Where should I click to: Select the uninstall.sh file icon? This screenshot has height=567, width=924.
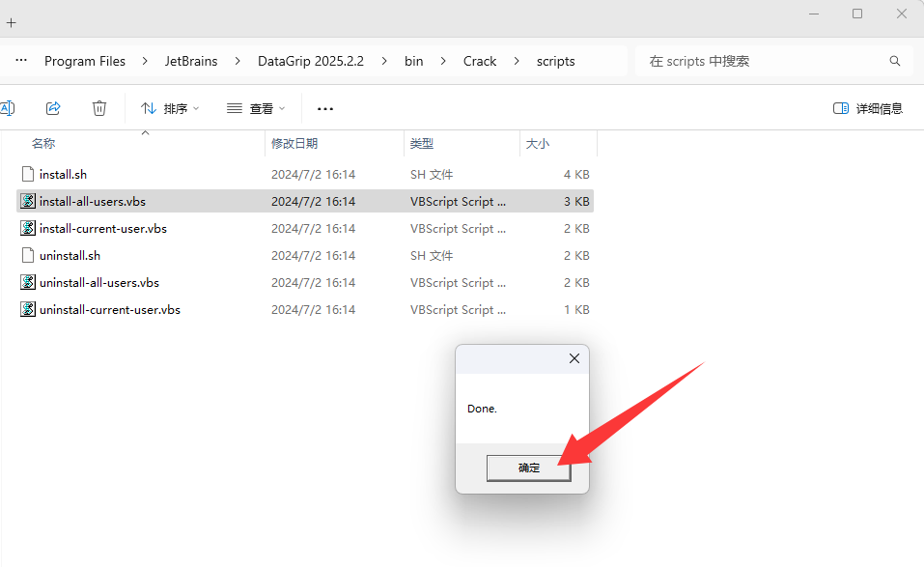coord(28,255)
